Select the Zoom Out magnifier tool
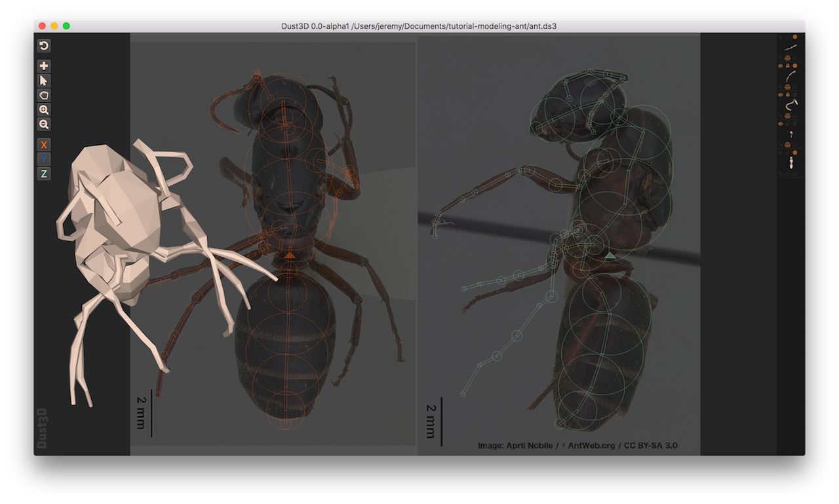 [43, 124]
